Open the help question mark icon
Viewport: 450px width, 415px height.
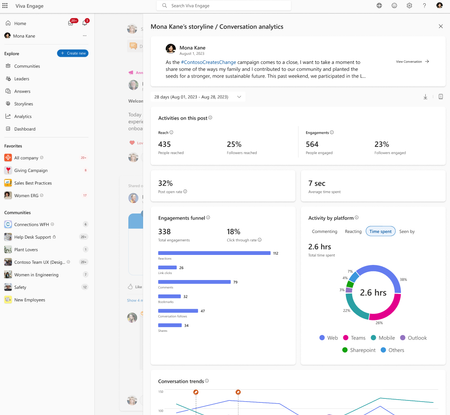tap(424, 6)
